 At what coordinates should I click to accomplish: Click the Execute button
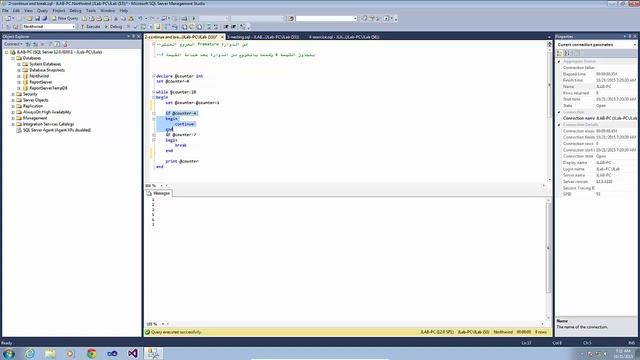coord(90,27)
